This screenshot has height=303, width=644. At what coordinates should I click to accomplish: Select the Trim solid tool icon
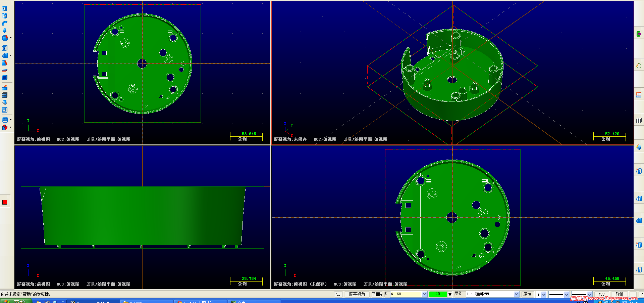pyautogui.click(x=5, y=70)
